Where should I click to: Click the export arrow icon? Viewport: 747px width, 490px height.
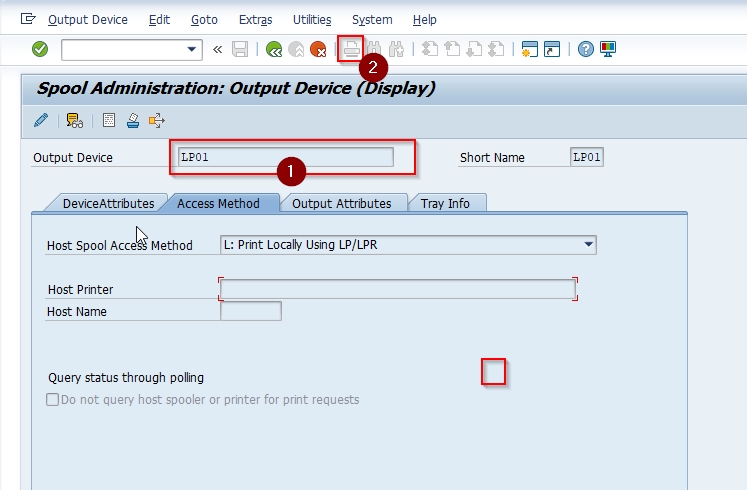pos(156,120)
